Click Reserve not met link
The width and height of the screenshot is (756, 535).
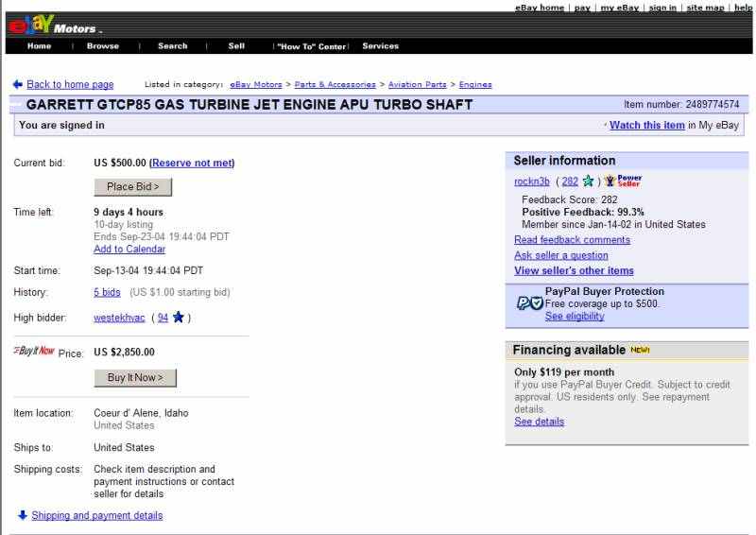click(192, 163)
